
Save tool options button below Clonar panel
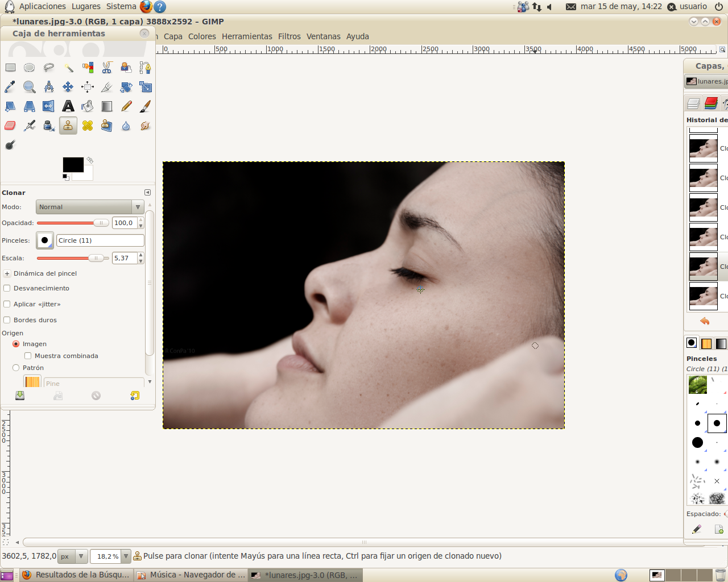pyautogui.click(x=20, y=396)
